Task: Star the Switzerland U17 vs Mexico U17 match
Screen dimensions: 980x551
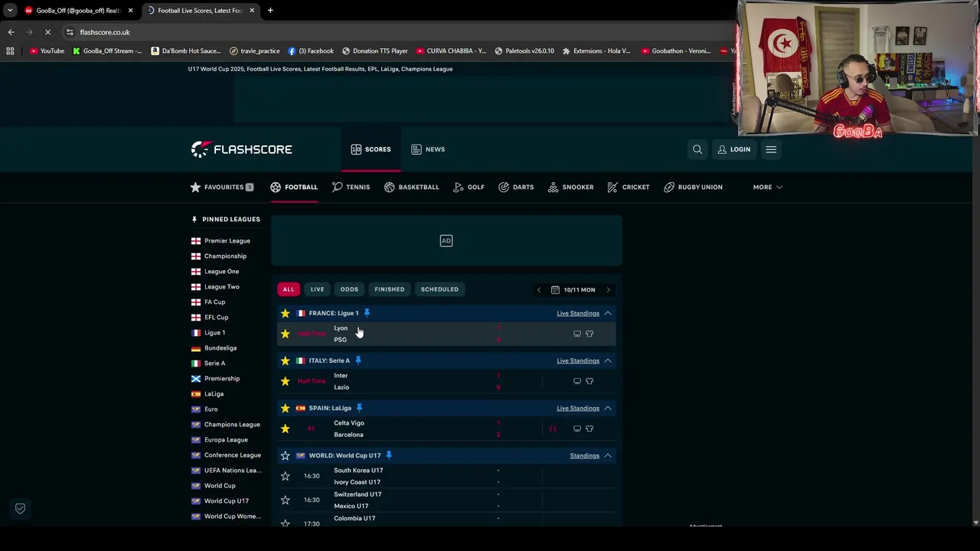Action: [286, 500]
